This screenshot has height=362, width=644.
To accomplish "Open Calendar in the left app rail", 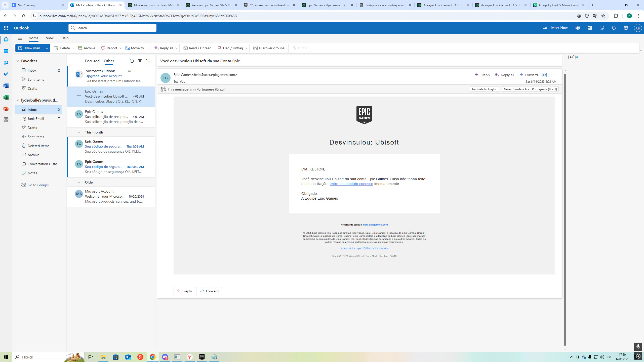I will tap(6, 51).
